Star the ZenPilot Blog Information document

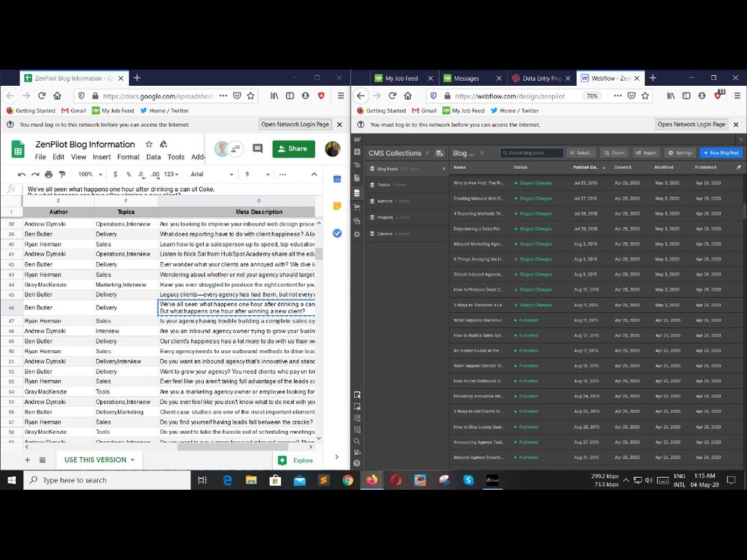pyautogui.click(x=149, y=144)
